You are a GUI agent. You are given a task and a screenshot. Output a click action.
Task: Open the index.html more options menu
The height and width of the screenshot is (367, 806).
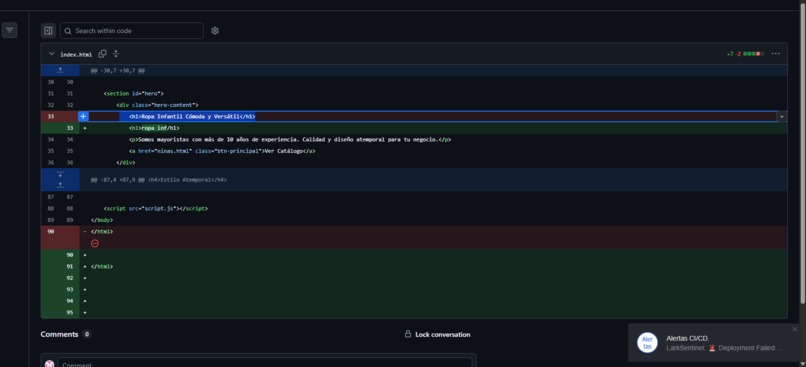click(x=776, y=54)
